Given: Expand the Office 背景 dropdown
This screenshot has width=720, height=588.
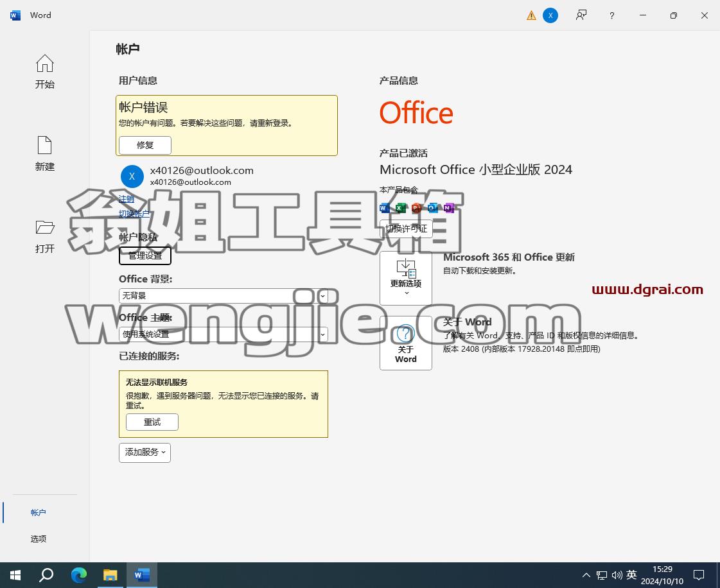Looking at the screenshot, I should pyautogui.click(x=323, y=296).
